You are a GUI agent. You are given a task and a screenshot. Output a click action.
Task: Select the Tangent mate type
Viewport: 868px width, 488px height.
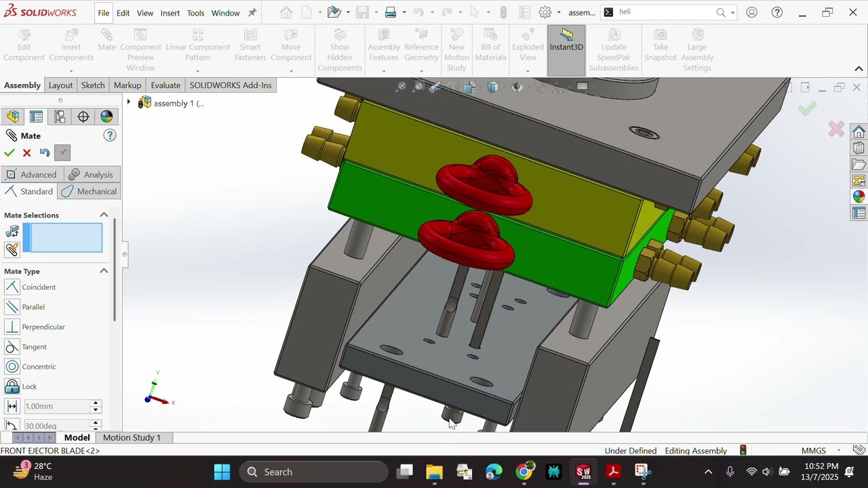coord(26,347)
